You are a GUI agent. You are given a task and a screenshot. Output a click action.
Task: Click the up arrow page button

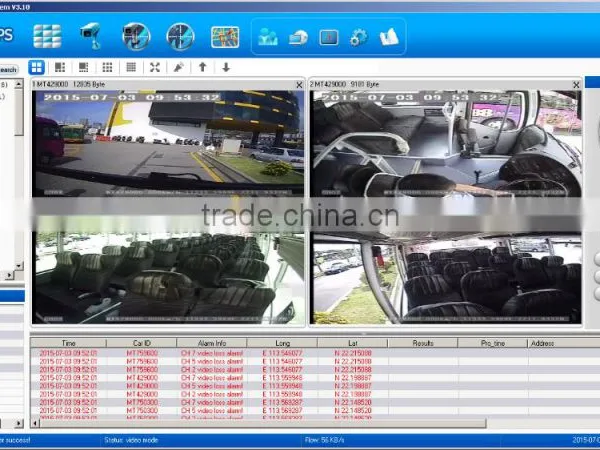coord(202,67)
